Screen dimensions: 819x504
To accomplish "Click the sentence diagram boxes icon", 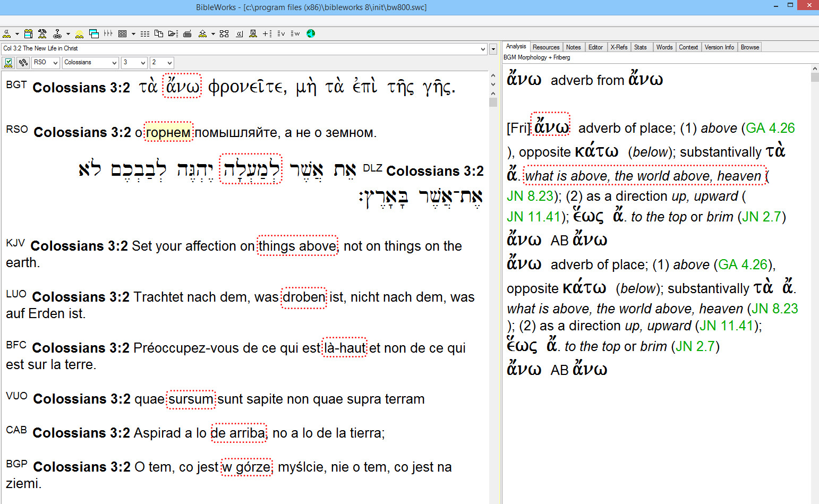I will (x=224, y=33).
